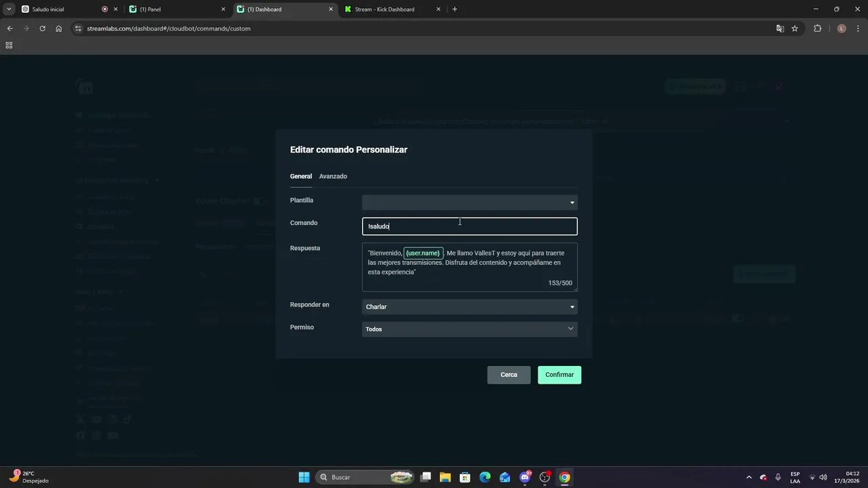
Task: Open the network status tray icon
Action: click(812, 477)
